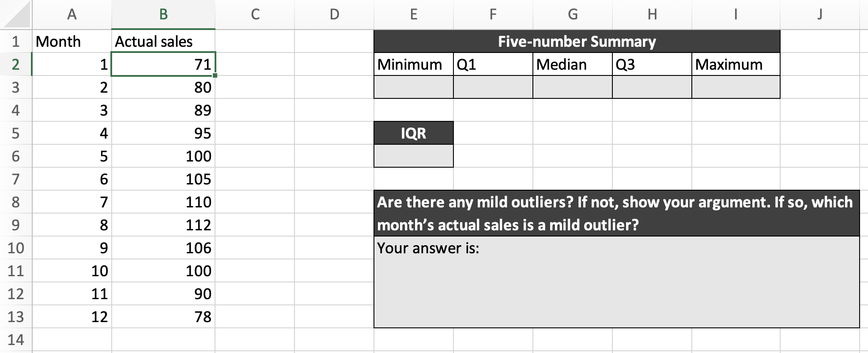Click the Actual sales header cell

pos(163,41)
